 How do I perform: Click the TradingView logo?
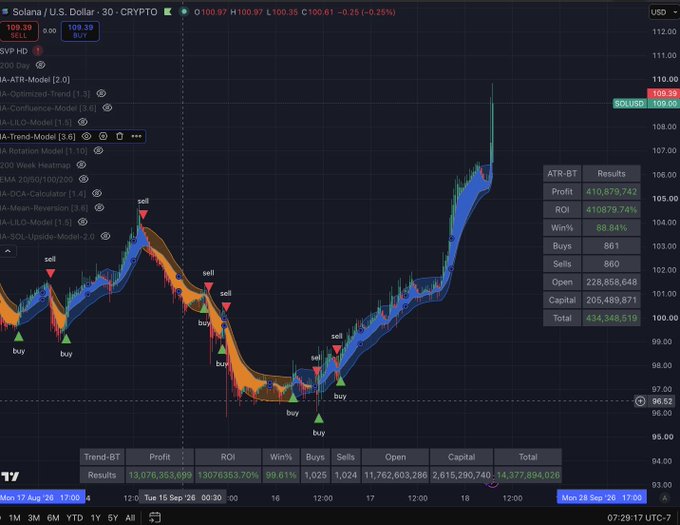pyautogui.click(x=10, y=476)
